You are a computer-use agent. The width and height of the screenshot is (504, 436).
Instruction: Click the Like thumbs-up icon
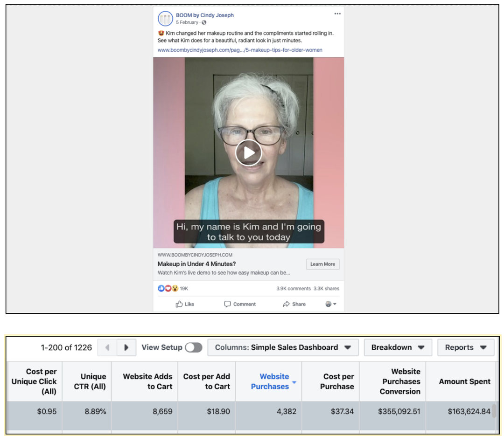point(179,304)
